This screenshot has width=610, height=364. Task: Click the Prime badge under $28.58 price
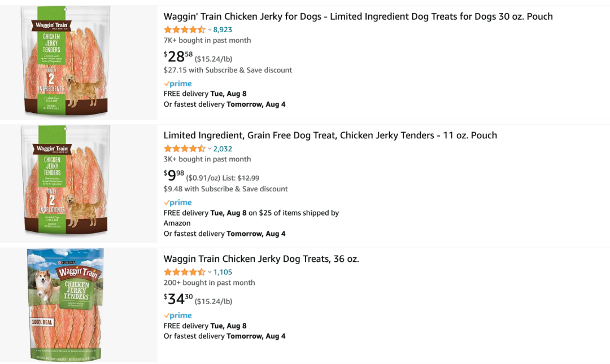pyautogui.click(x=178, y=84)
